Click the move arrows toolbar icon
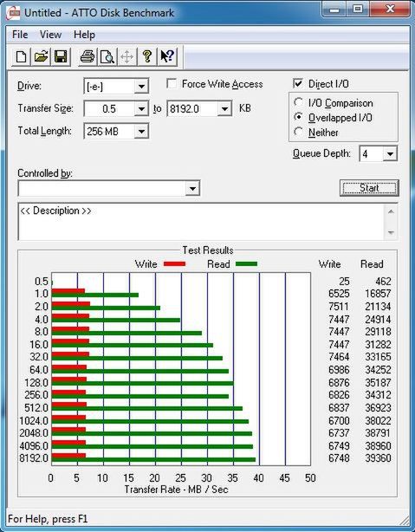The image size is (415, 532). (x=126, y=56)
